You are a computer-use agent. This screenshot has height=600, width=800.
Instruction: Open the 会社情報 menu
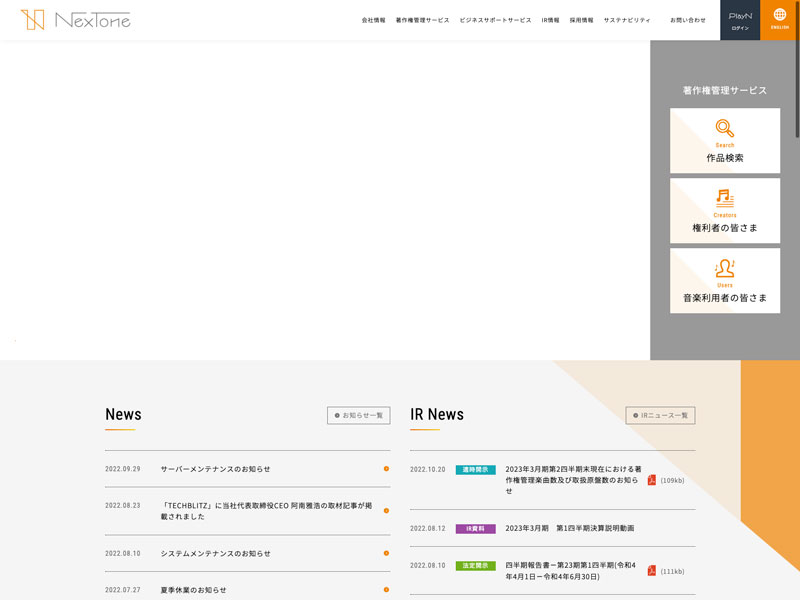373,20
